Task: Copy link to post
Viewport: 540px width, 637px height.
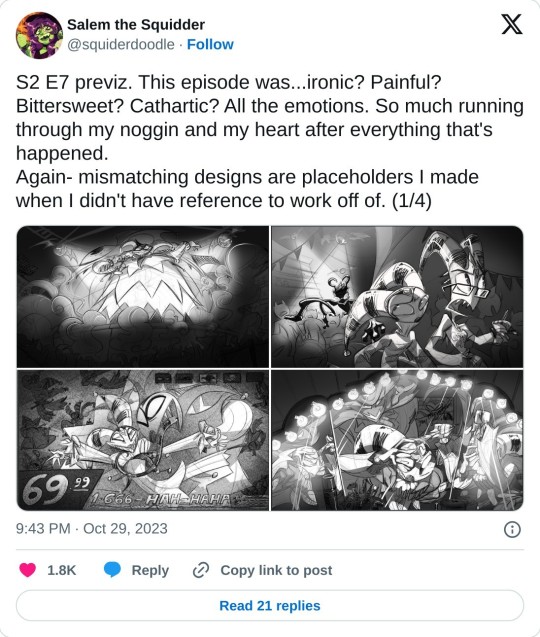Action: (276, 570)
